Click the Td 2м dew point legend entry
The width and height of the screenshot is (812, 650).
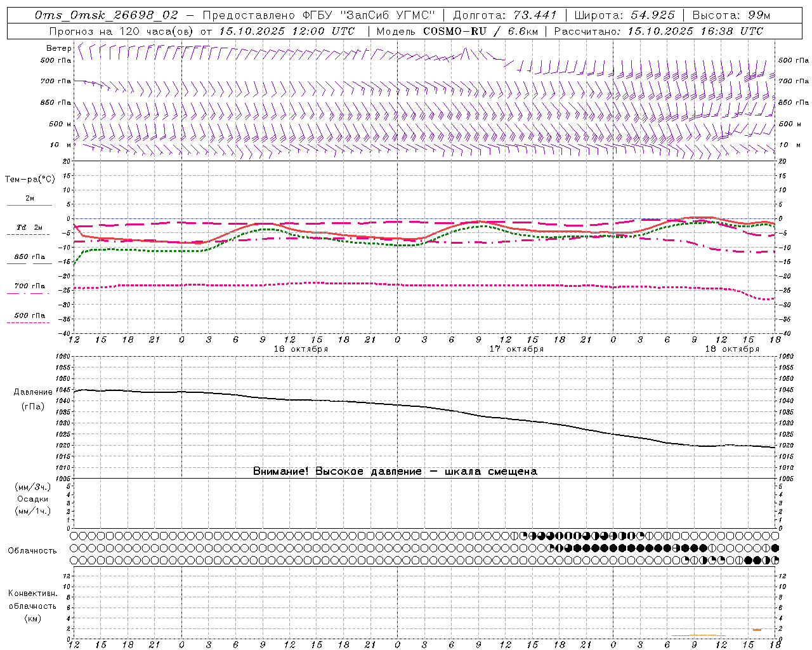30,227
